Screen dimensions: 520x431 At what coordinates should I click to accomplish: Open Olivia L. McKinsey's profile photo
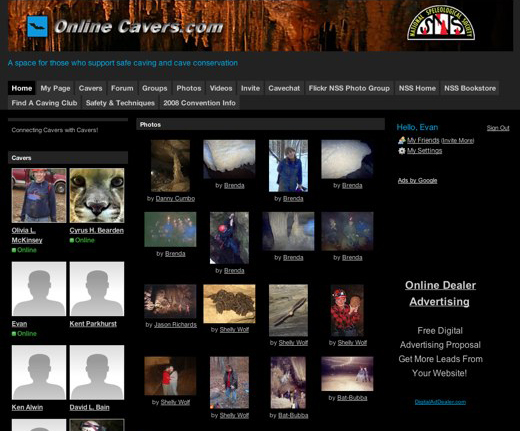pyautogui.click(x=39, y=195)
